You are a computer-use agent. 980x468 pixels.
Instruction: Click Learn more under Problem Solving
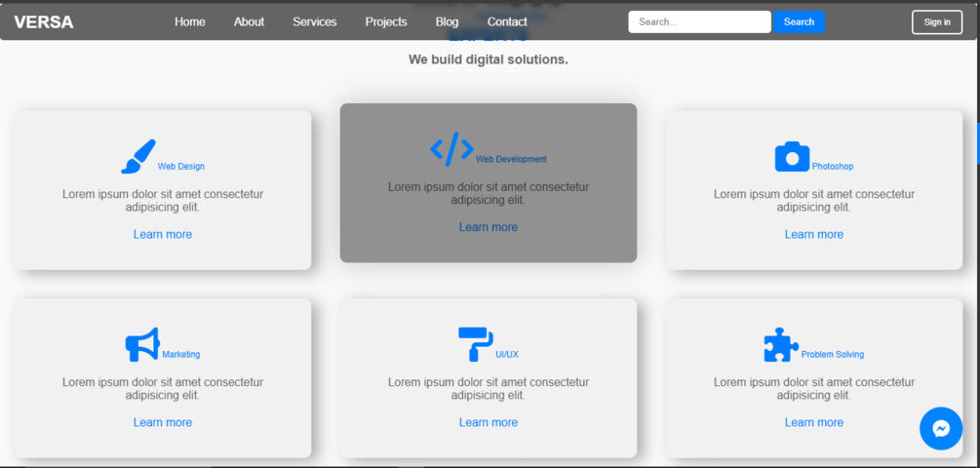(x=814, y=422)
